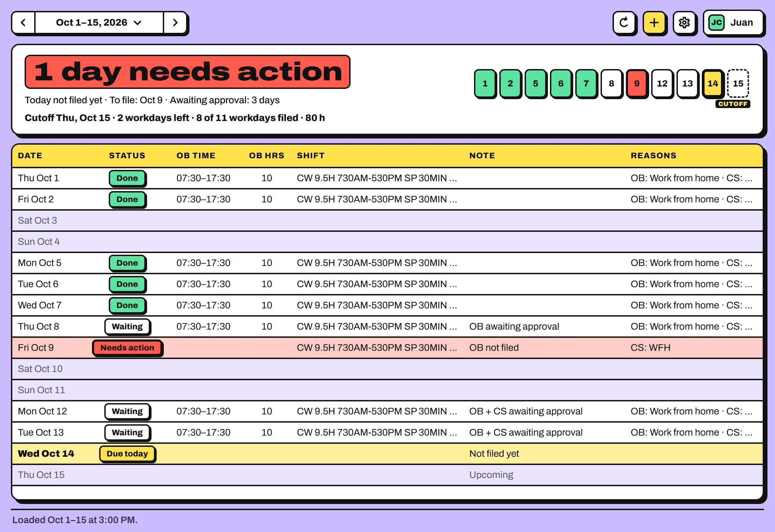Screen dimensions: 775x532
Task: Click the Waiting badge for Tue Oct 13
Action: pyautogui.click(x=127, y=433)
